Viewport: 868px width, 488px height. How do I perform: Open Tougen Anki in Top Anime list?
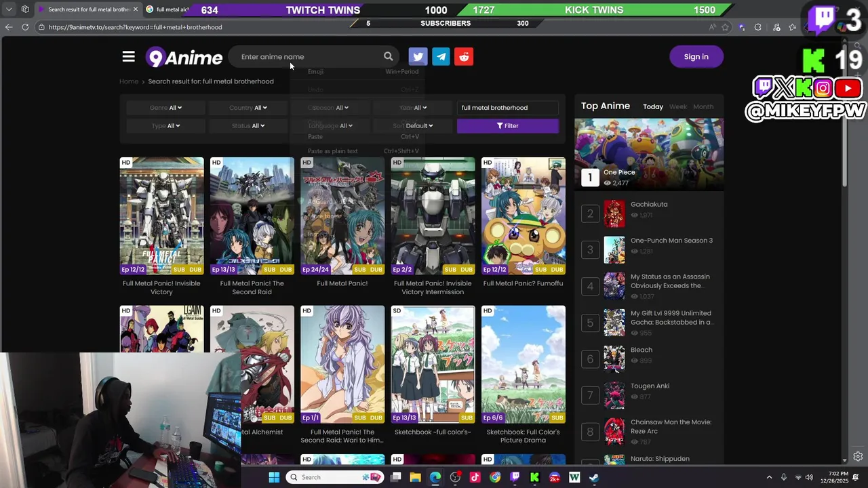650,386
